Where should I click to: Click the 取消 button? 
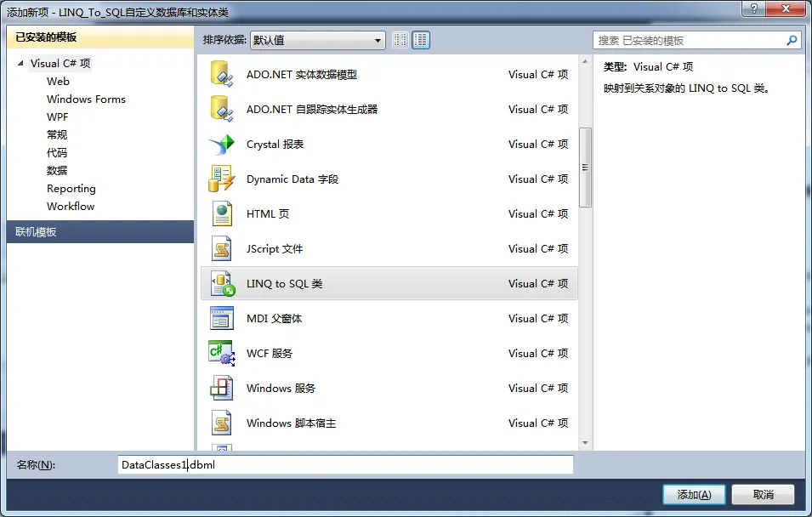click(x=763, y=495)
